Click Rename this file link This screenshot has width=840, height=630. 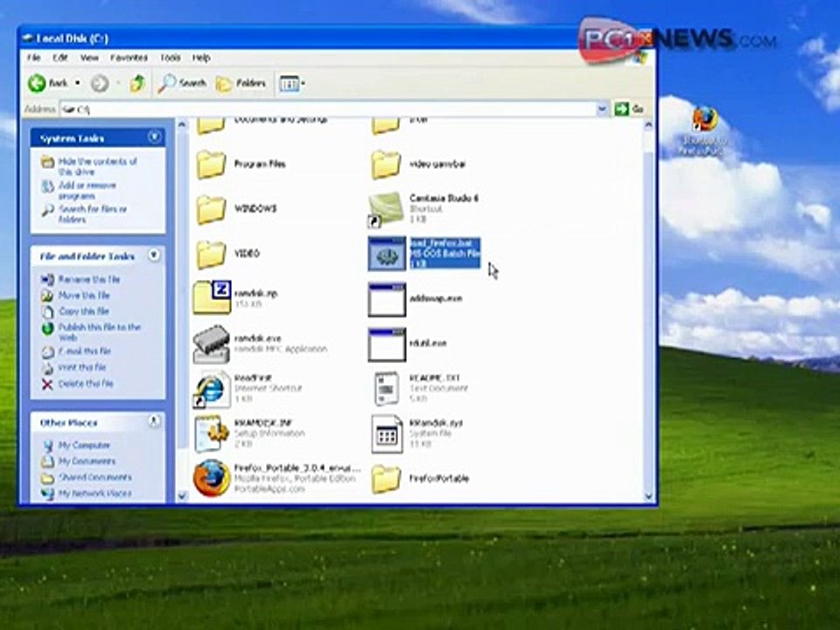pos(89,279)
